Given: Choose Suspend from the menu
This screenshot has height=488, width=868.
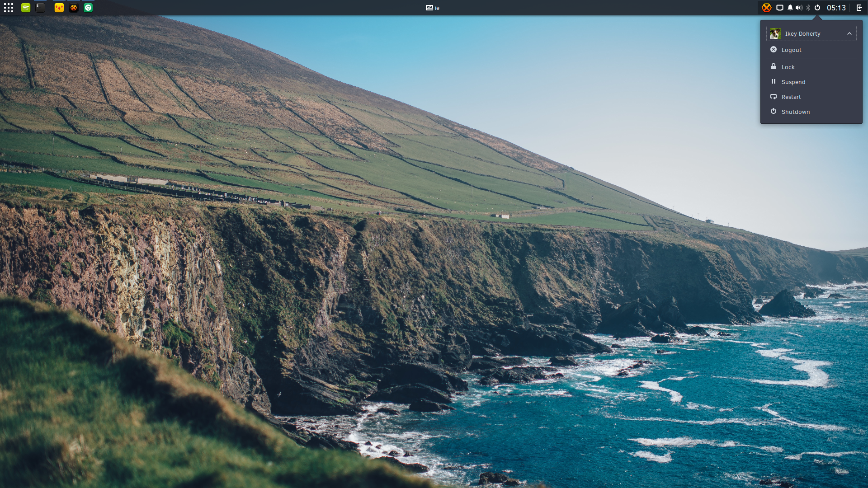Looking at the screenshot, I should coord(811,82).
